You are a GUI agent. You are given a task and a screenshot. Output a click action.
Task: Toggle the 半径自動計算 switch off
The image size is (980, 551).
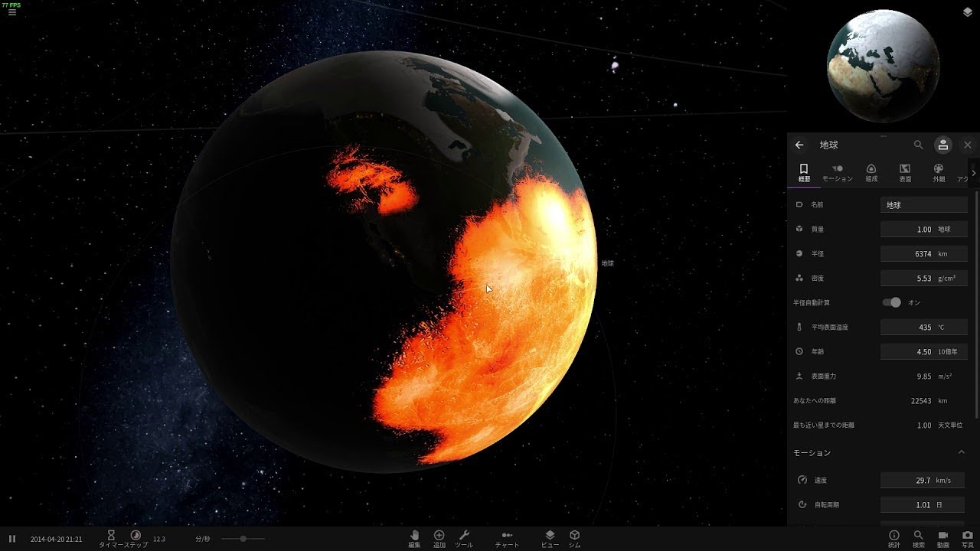click(891, 302)
